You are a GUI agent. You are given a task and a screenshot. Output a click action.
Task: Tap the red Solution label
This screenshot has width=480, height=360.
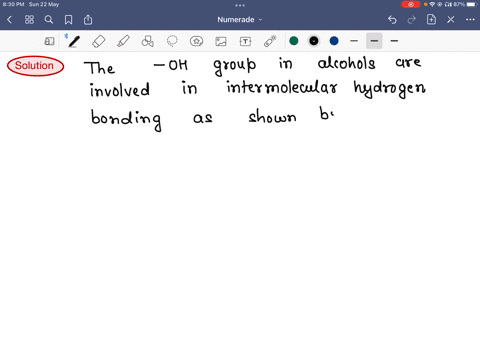[x=35, y=66]
